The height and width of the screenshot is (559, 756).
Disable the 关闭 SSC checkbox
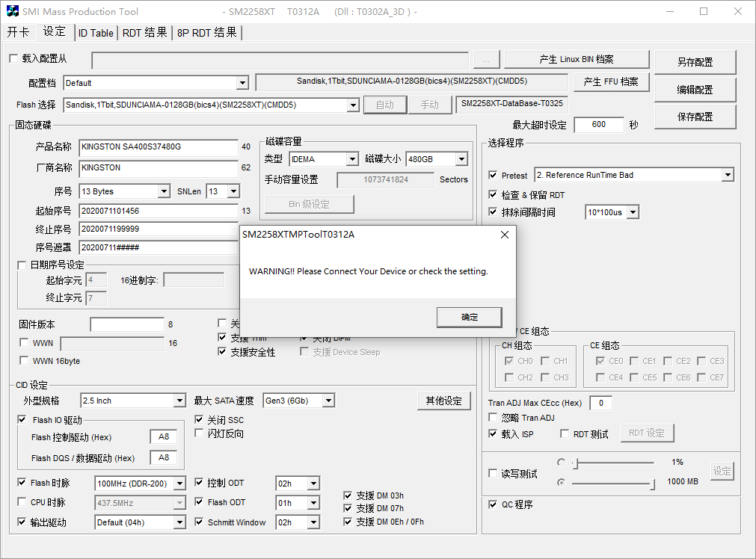tap(200, 420)
